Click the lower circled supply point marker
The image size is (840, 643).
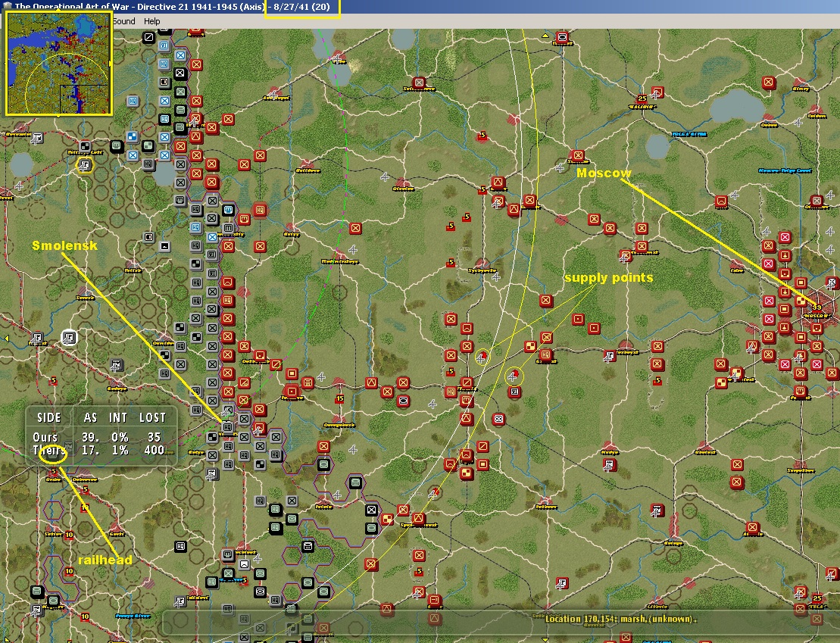pos(514,375)
